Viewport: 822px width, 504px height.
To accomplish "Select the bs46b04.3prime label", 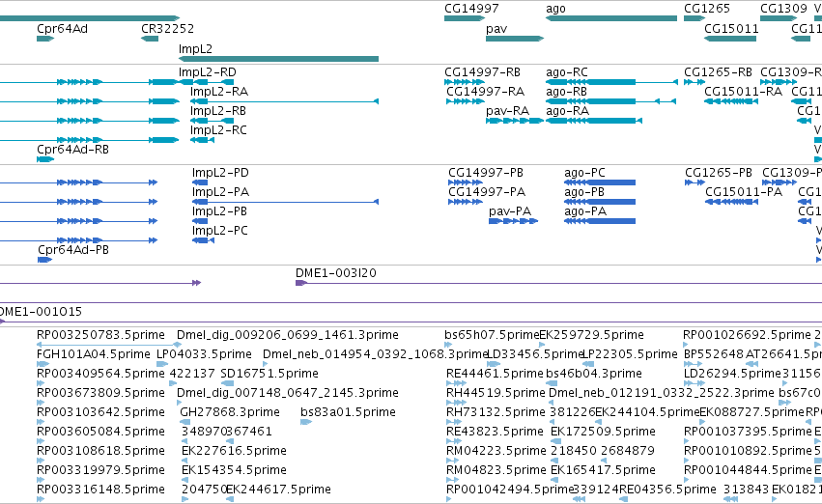I will tap(593, 374).
